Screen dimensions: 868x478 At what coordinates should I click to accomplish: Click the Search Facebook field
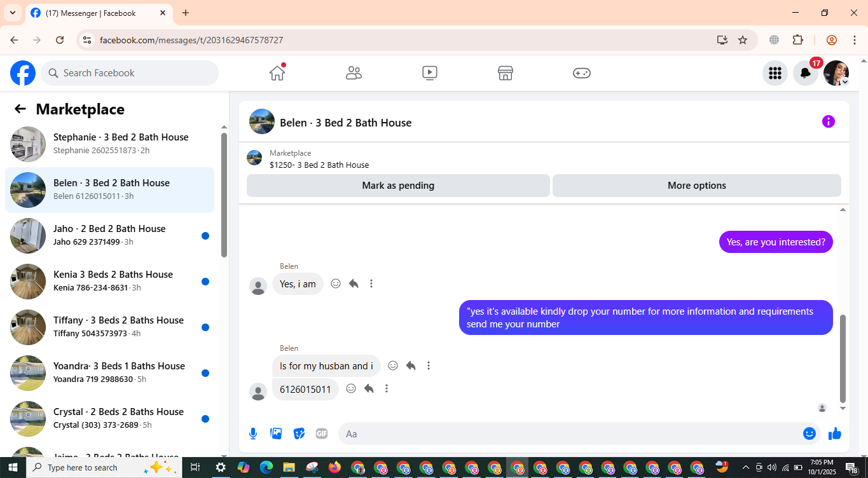(130, 73)
